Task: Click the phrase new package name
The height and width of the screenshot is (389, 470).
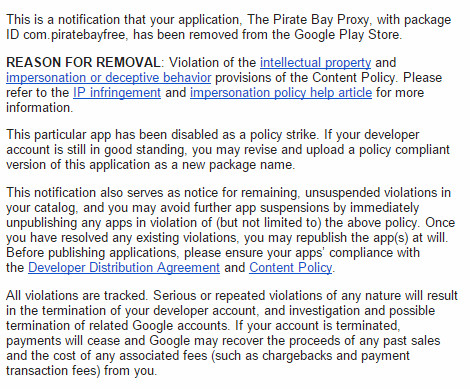Action: [242, 165]
